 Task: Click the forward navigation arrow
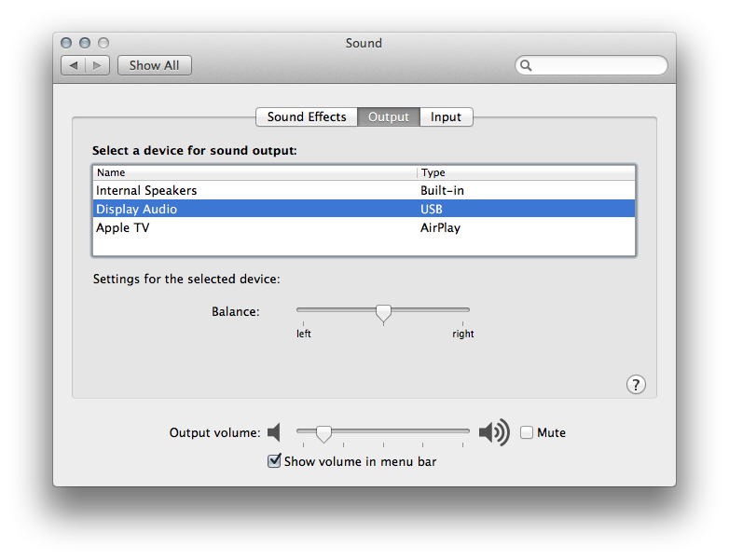(99, 65)
